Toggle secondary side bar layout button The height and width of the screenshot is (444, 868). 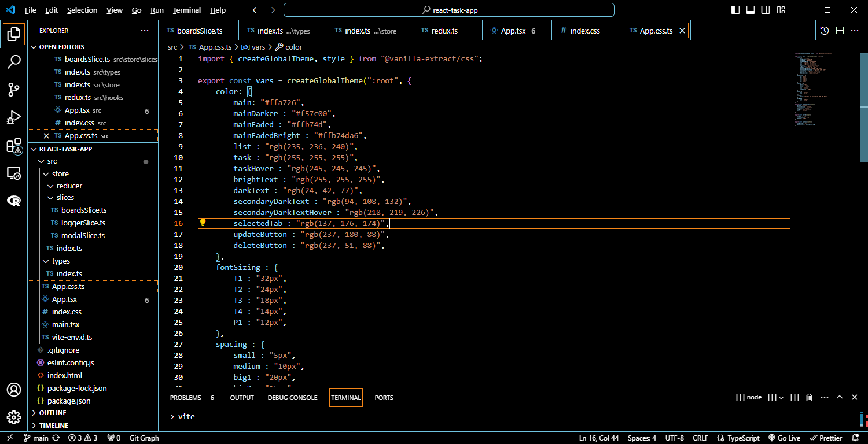point(766,10)
